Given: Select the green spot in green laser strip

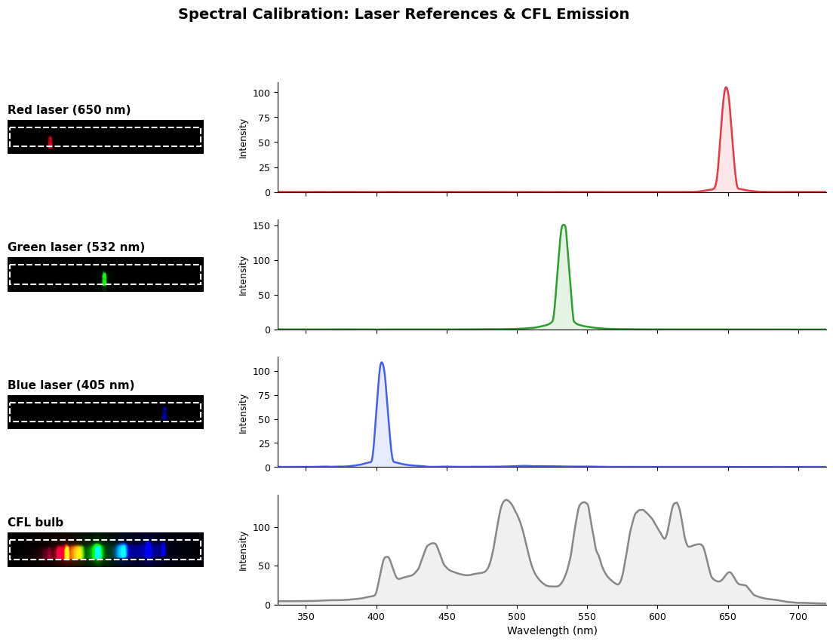Looking at the screenshot, I should (x=104, y=279).
